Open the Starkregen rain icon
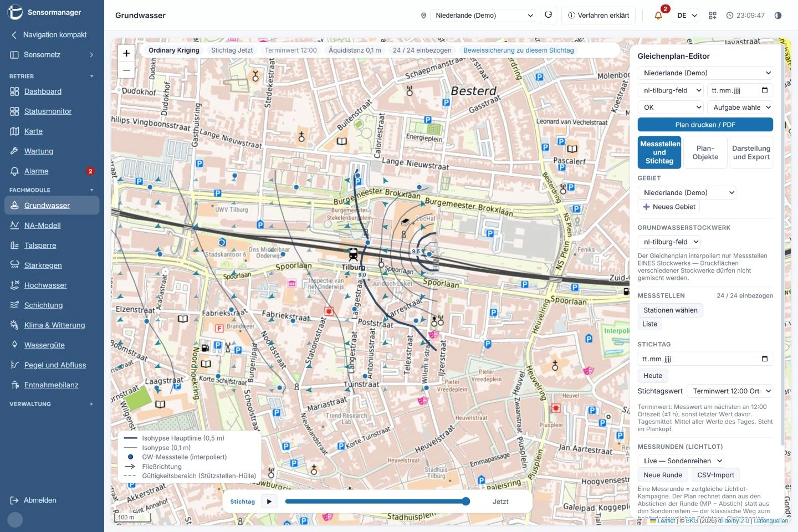 [x=14, y=265]
